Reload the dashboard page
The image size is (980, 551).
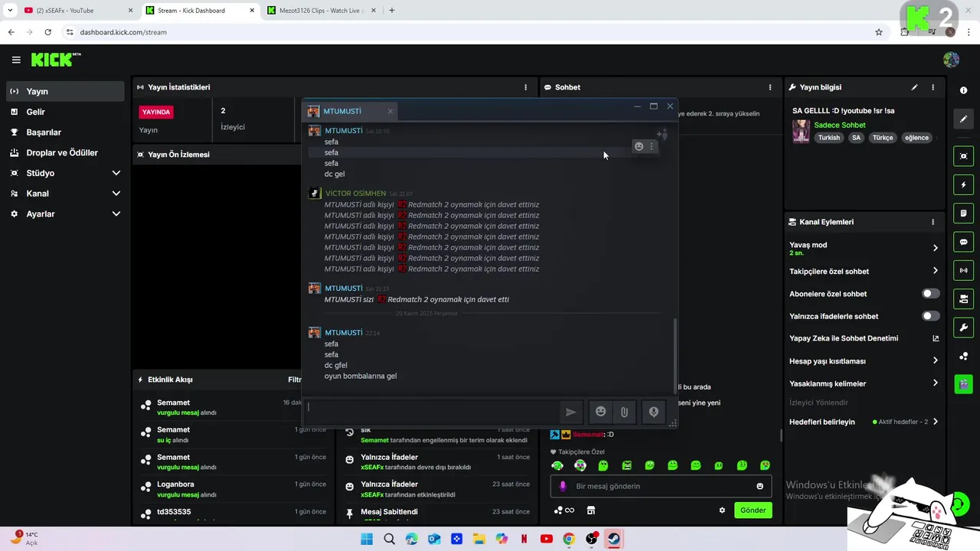pyautogui.click(x=48, y=32)
